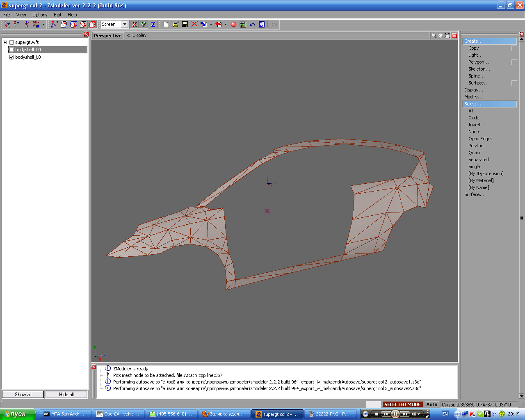Open the Edit menu
Screen dimensions: 525x420
click(x=57, y=15)
